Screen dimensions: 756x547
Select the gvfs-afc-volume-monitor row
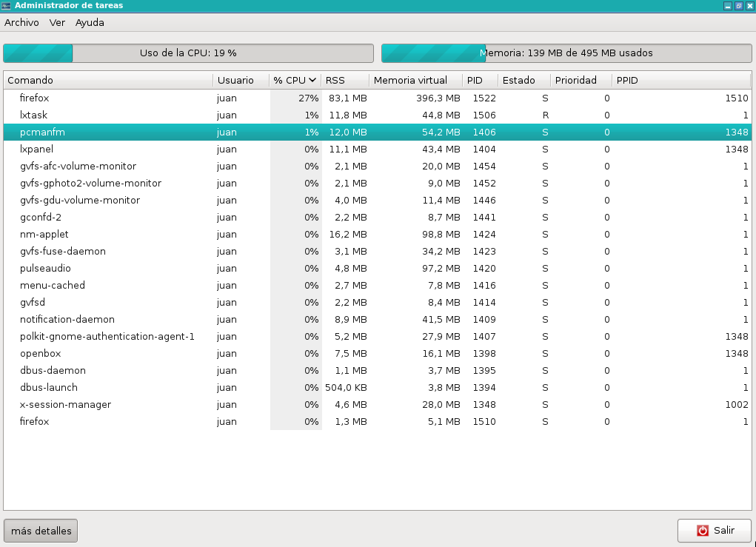[377, 167]
